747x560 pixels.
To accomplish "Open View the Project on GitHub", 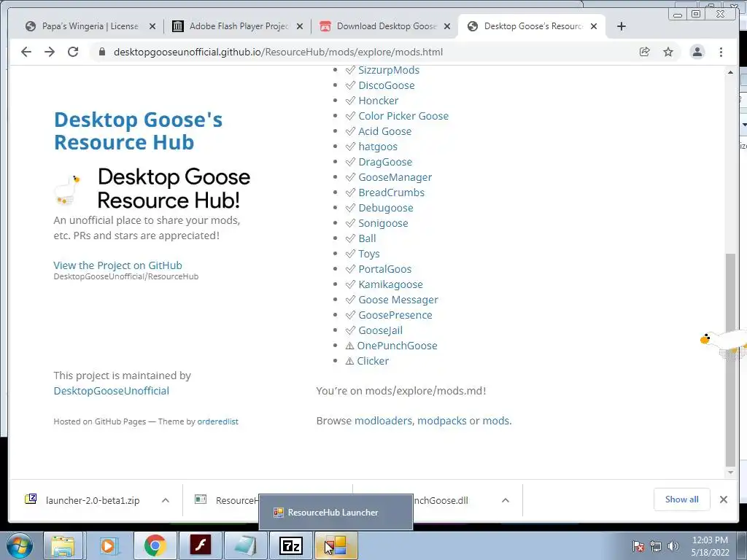I will click(117, 265).
